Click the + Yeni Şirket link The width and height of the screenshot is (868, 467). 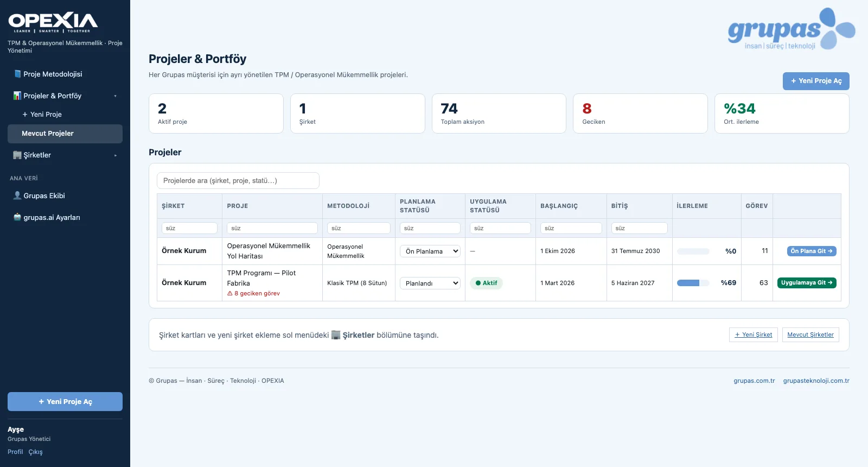(x=754, y=335)
